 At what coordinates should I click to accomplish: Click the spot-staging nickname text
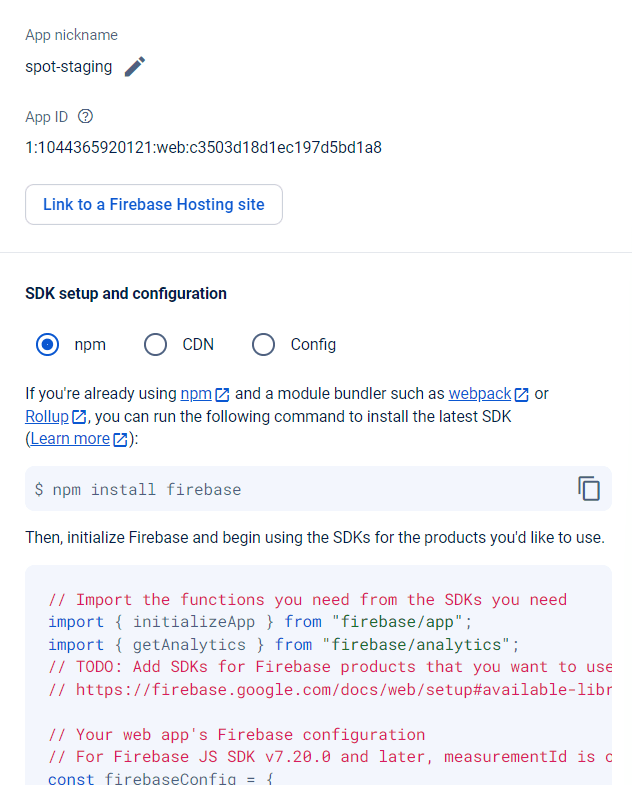69,67
